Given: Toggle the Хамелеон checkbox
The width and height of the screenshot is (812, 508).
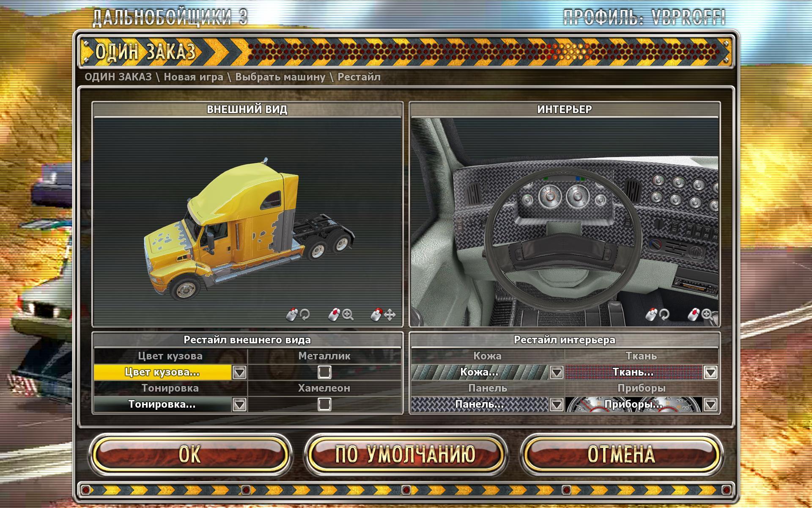Looking at the screenshot, I should (324, 404).
